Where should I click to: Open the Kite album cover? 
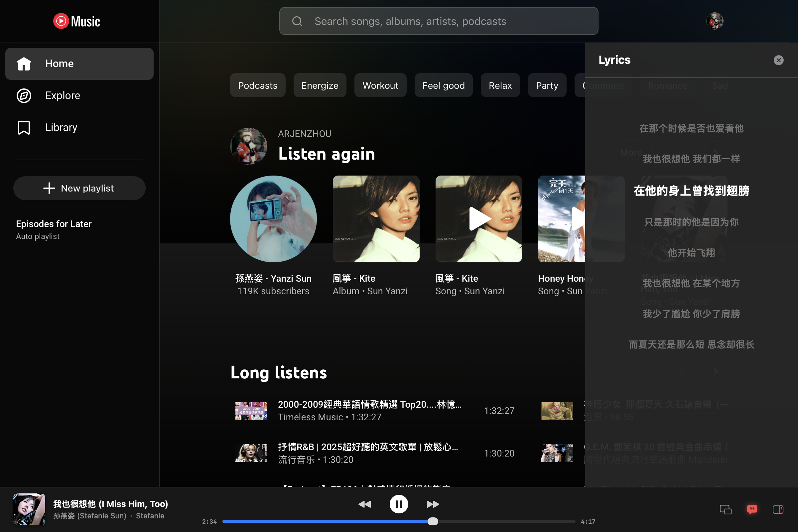(x=376, y=219)
